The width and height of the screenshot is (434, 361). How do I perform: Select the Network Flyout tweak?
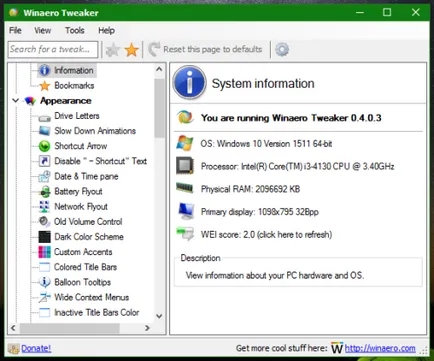click(81, 207)
